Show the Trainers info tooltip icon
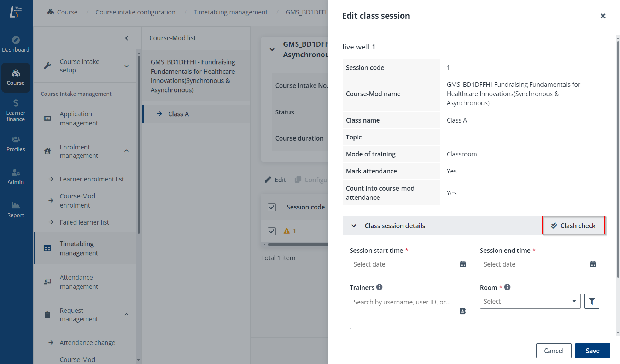This screenshot has width=620, height=364. 379,287
